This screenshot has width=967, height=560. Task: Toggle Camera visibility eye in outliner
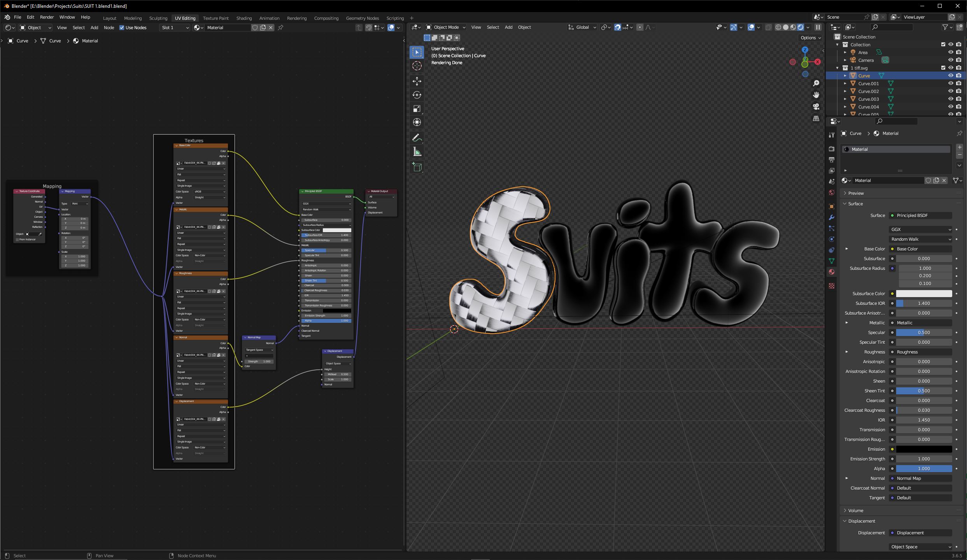[951, 60]
